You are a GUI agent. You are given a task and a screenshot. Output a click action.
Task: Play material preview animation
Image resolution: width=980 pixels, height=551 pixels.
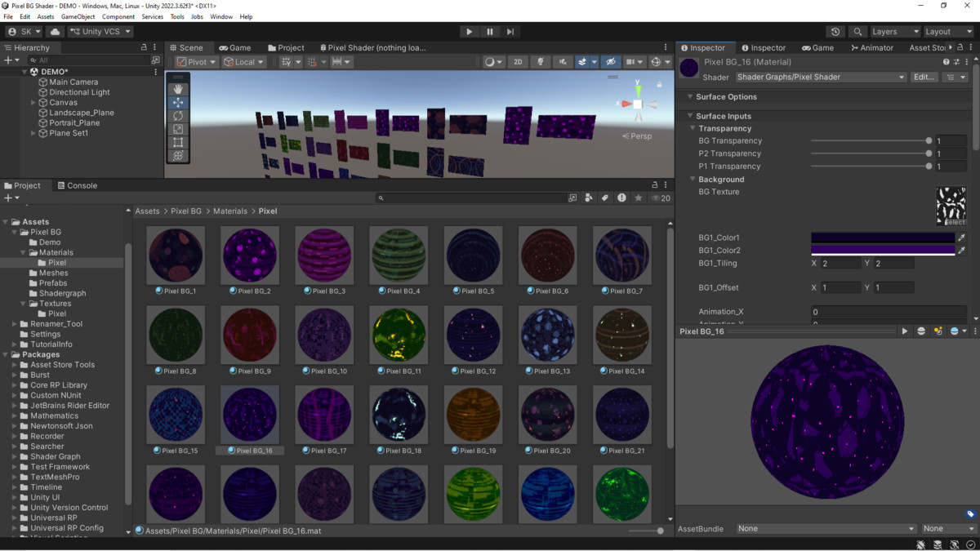[904, 331]
